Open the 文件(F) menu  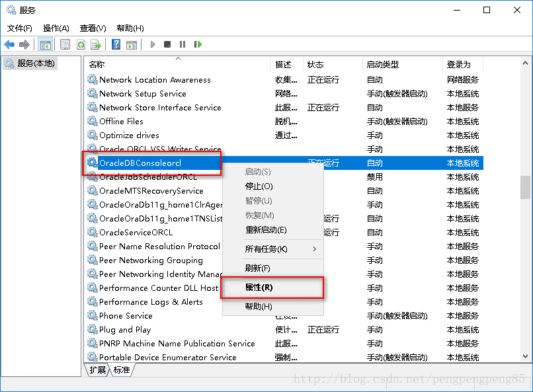(x=20, y=28)
